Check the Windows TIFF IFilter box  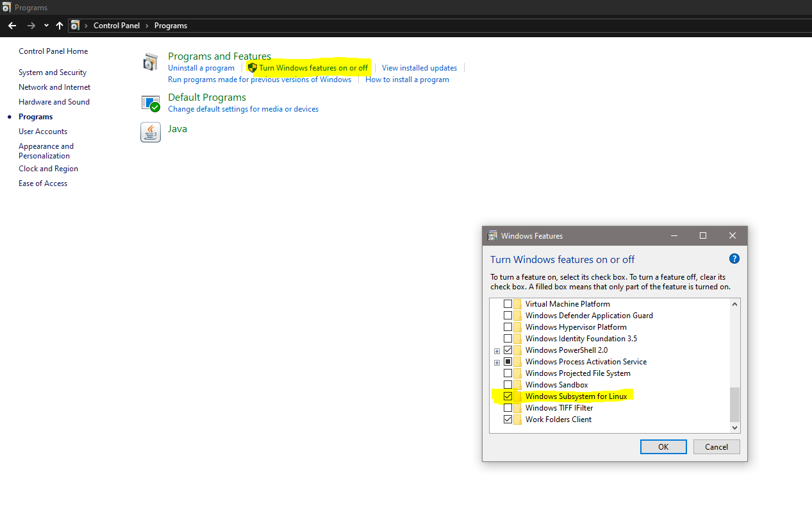pyautogui.click(x=508, y=408)
